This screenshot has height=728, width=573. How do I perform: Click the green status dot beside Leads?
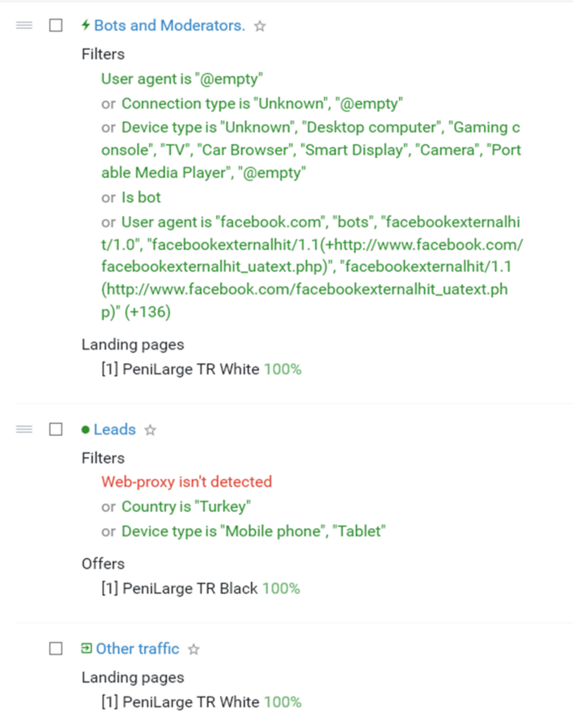click(85, 430)
